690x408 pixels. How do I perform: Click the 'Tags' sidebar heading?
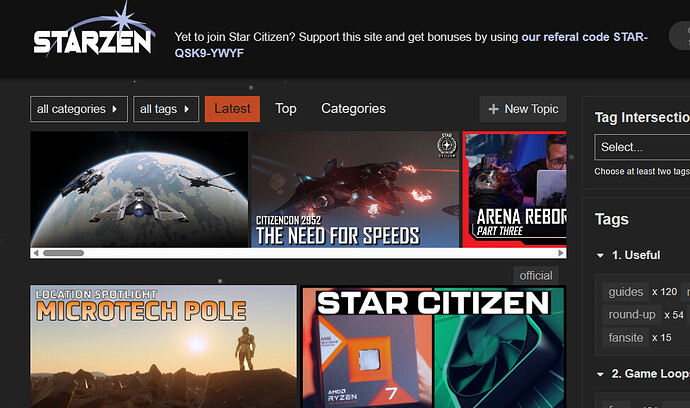pos(612,219)
